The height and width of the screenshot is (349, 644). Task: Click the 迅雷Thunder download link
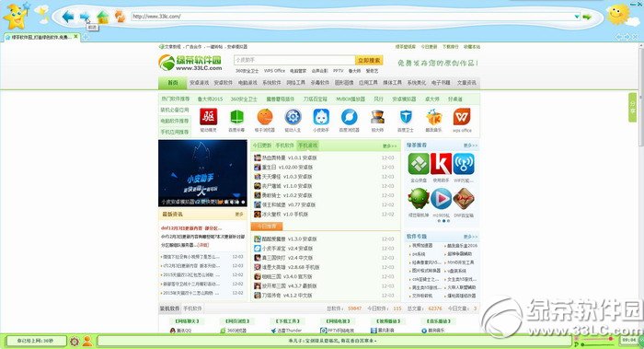pos(286,331)
